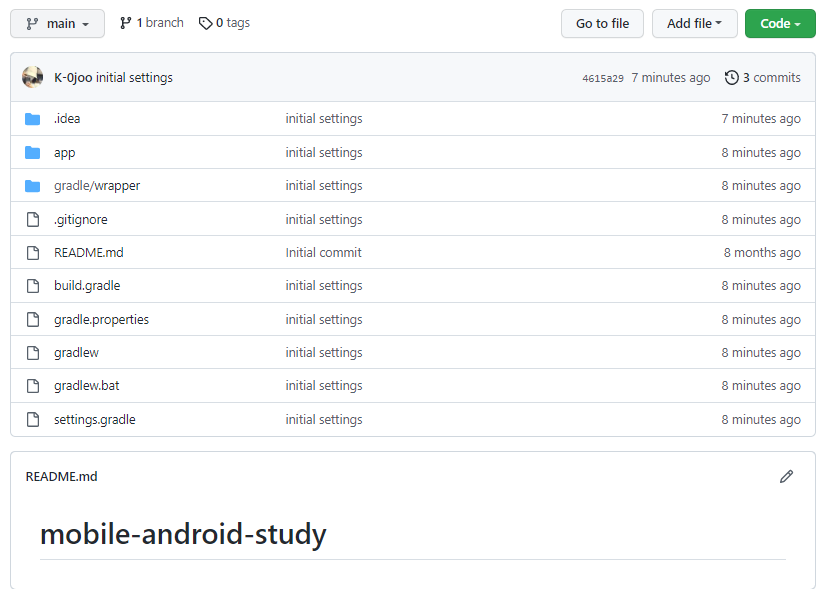Image resolution: width=832 pixels, height=589 pixels.
Task: Click the tag icon beside 0 tags
Action: [205, 23]
